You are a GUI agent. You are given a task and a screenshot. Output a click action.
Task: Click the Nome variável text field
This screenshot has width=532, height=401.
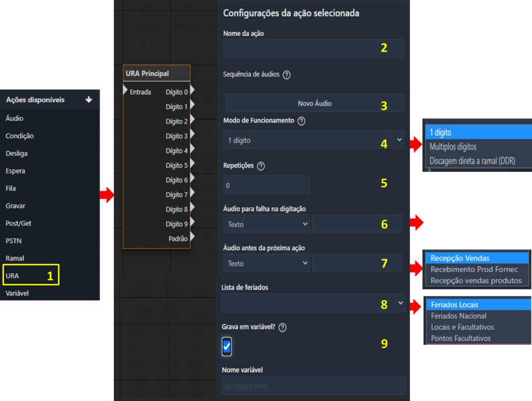pos(314,385)
